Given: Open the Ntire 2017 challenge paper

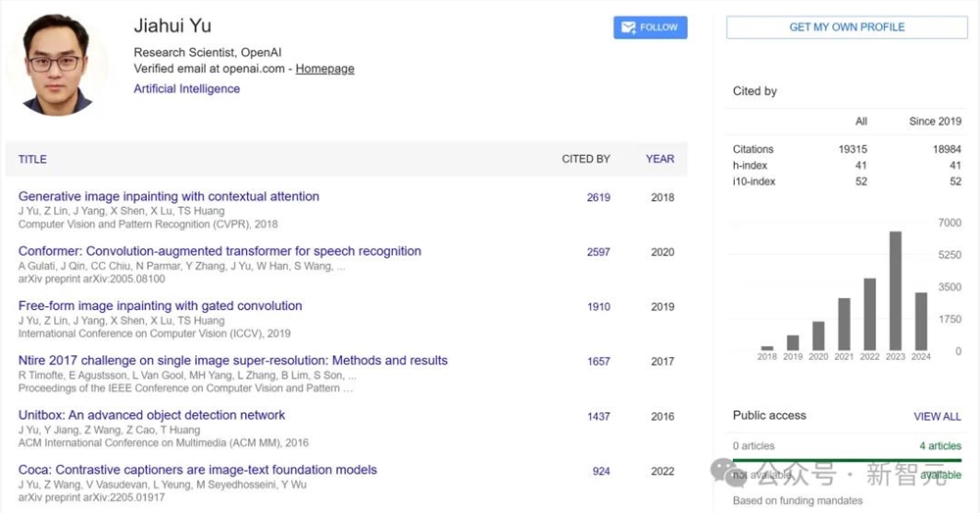Looking at the screenshot, I should click(x=232, y=360).
